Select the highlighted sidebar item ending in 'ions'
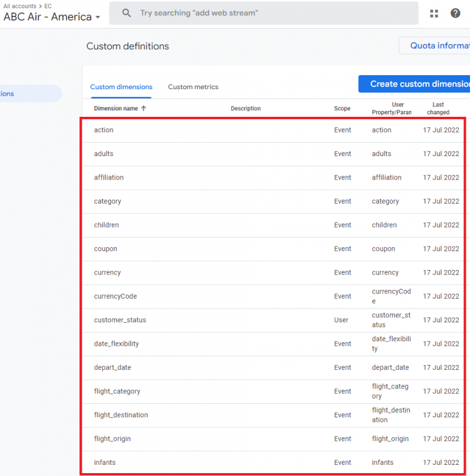Image resolution: width=470 pixels, height=476 pixels. pyautogui.click(x=31, y=93)
